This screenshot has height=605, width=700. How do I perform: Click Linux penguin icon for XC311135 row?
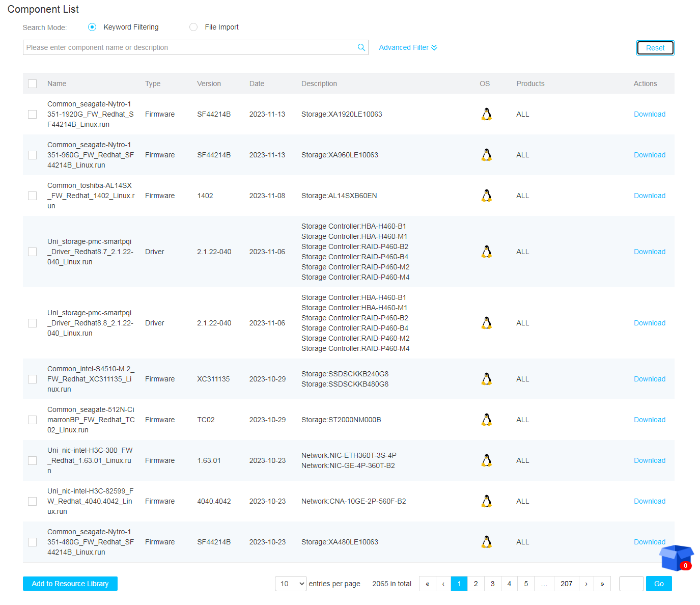(x=487, y=379)
